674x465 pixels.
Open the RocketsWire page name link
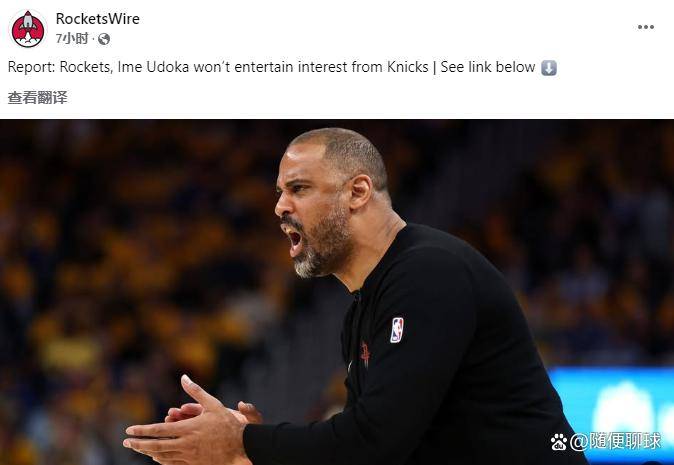coord(98,19)
